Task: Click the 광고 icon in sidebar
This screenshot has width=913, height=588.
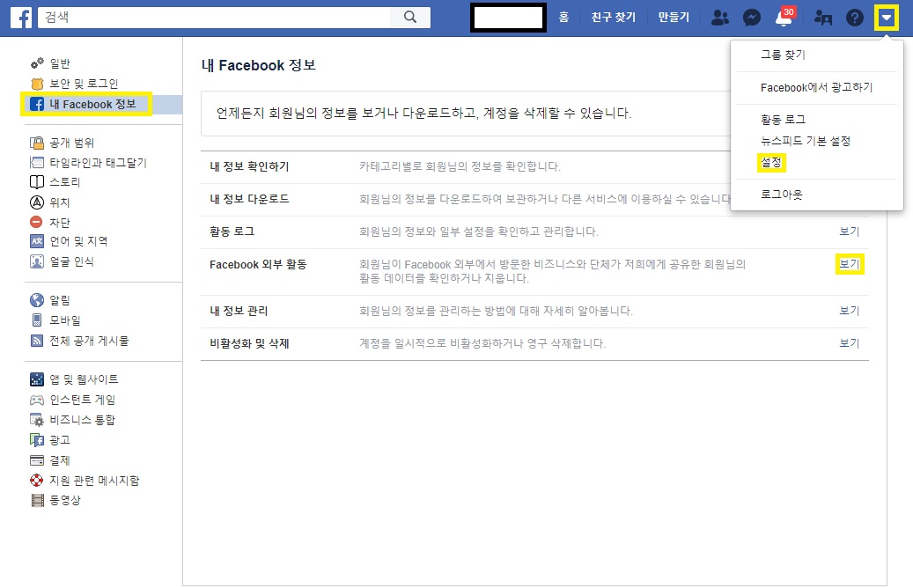Action: [x=37, y=440]
